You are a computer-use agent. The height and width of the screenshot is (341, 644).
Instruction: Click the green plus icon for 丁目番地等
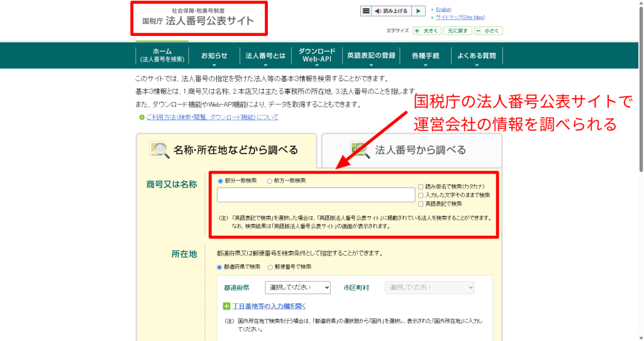pos(226,306)
